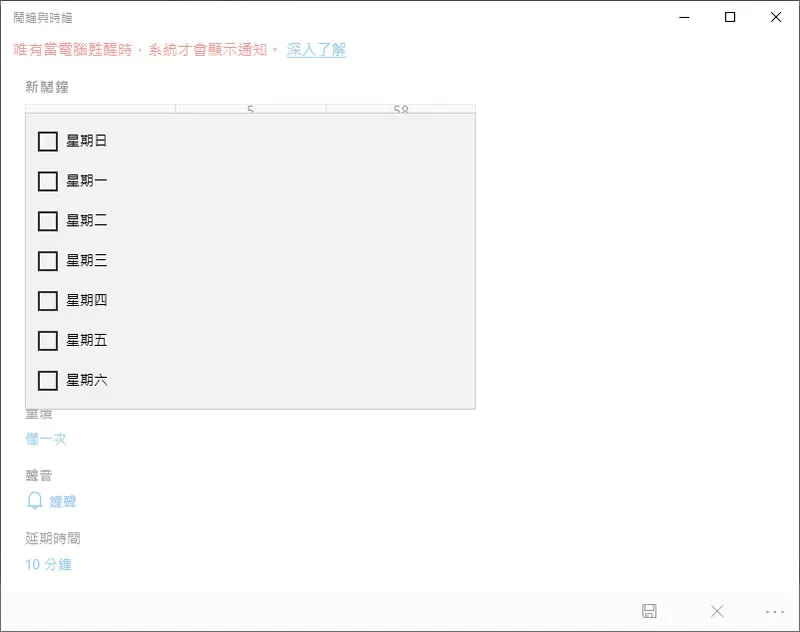Image resolution: width=800 pixels, height=632 pixels.
Task: Check the 星期日 checkbox
Action: [48, 141]
